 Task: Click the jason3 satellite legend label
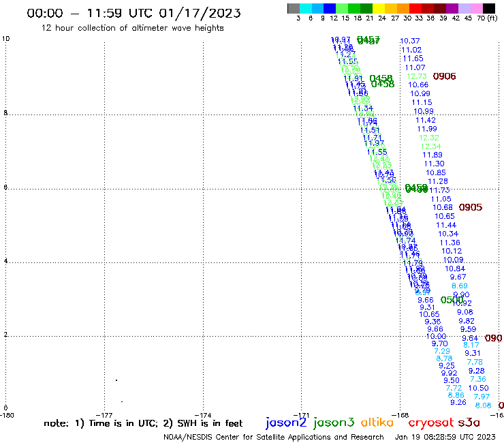pyautogui.click(x=334, y=423)
